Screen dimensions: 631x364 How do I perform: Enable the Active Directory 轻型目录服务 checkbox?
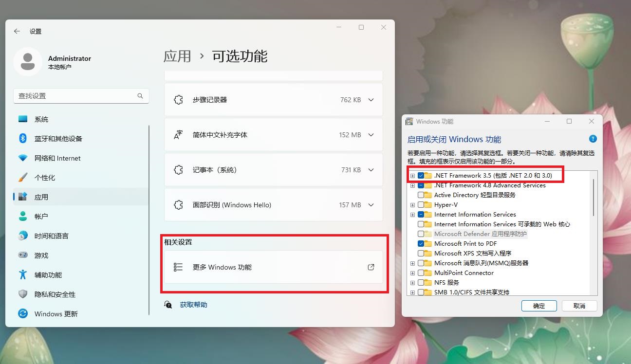(421, 195)
